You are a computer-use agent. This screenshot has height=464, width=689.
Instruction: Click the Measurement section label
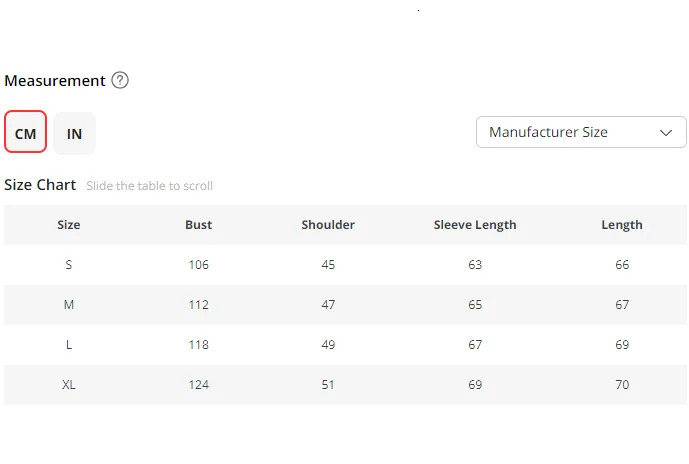click(x=55, y=80)
